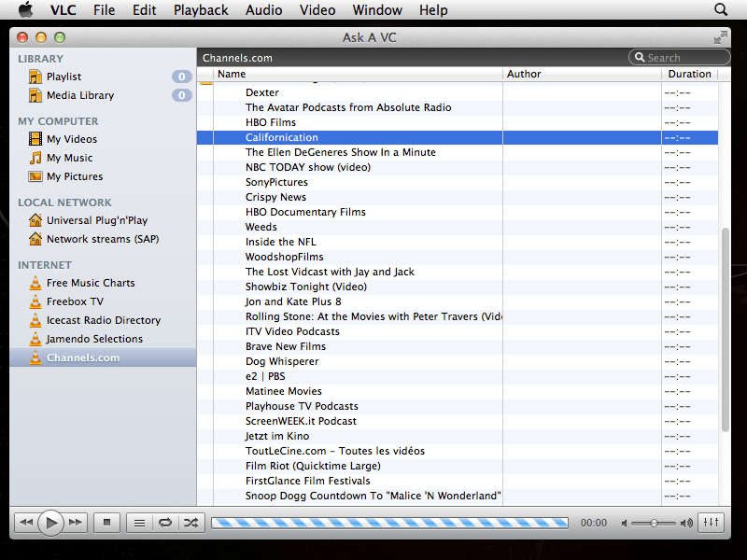Image resolution: width=747 pixels, height=560 pixels.
Task: Select the Dog Whisperer entry
Action: [x=458, y=361]
